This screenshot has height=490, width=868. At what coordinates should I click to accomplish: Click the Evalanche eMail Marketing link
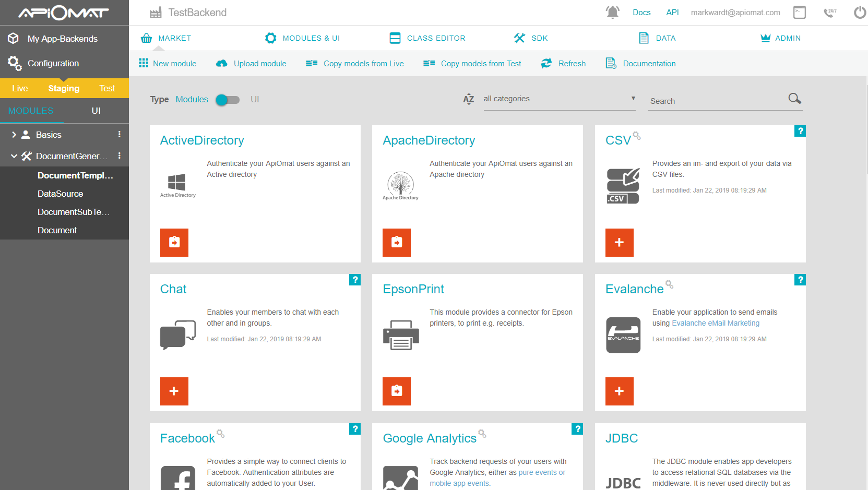coord(716,323)
